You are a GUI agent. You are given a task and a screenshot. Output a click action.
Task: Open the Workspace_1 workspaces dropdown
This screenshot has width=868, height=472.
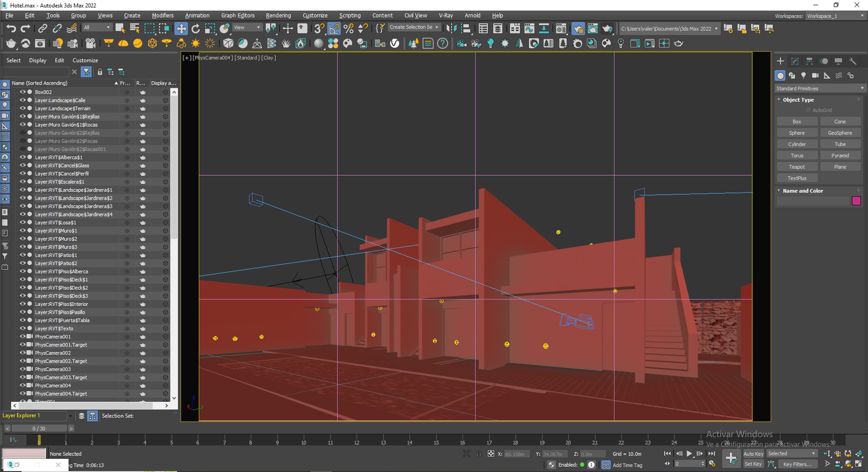pyautogui.click(x=835, y=16)
